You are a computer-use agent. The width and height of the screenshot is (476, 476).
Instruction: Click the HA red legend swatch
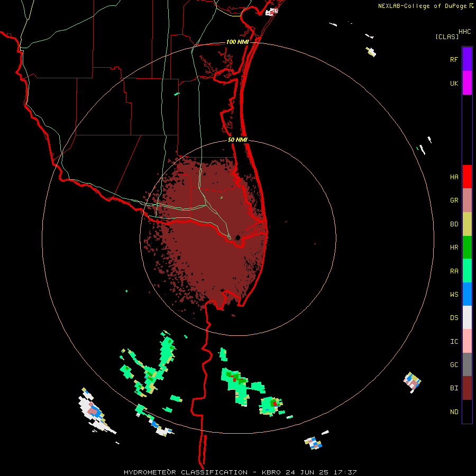467,177
